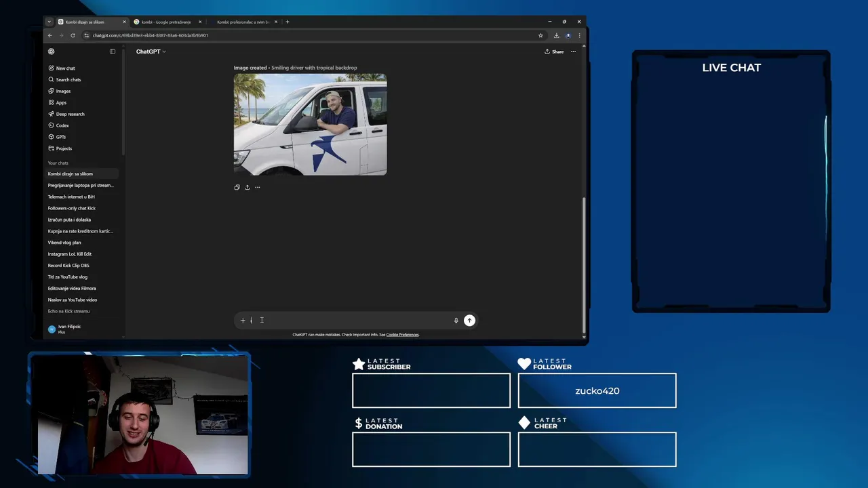Image resolution: width=868 pixels, height=488 pixels.
Task: Click the chatgpt.com address bar
Action: coord(312,36)
